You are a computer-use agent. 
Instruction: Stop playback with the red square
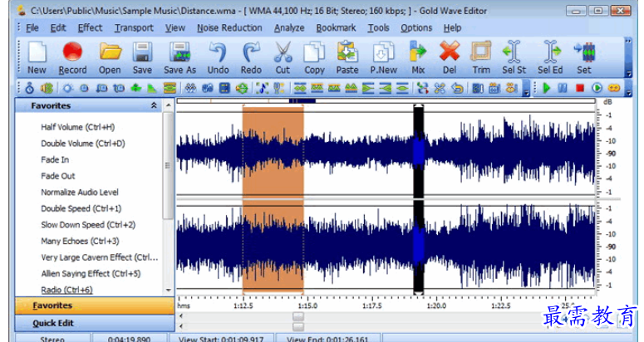pos(579,88)
